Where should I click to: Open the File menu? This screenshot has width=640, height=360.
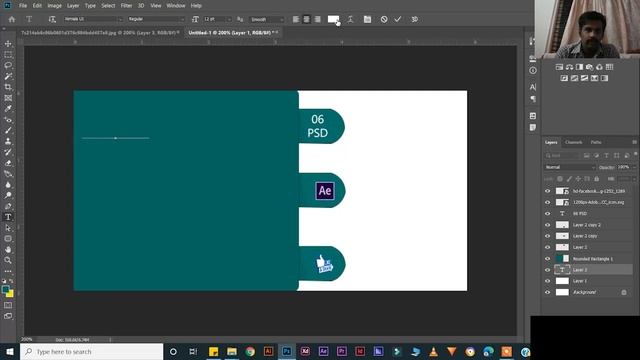click(23, 6)
